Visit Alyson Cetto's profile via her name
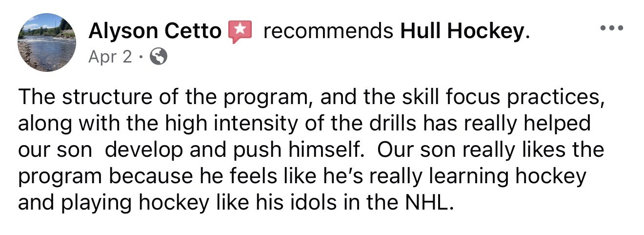 tap(155, 32)
